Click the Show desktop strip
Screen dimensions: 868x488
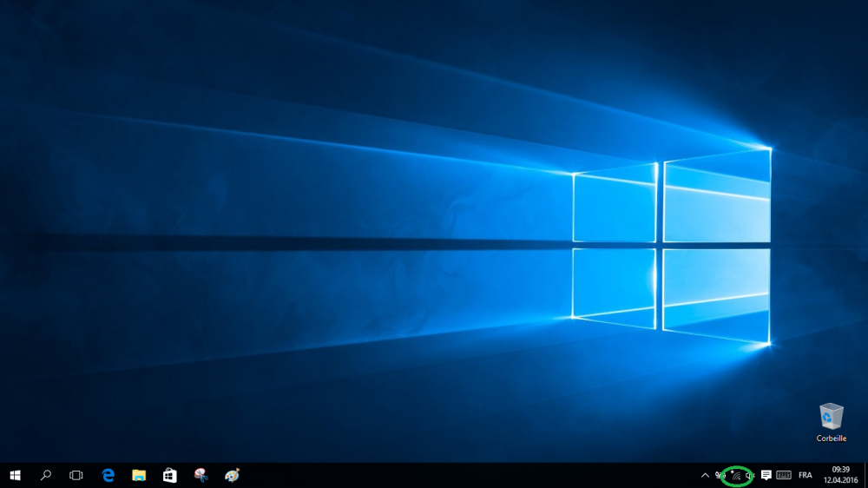[x=865, y=475]
